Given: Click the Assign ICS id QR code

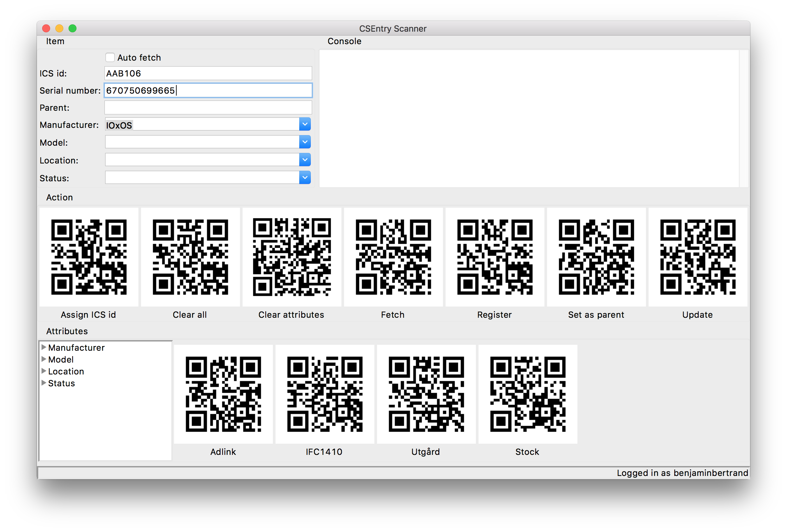Looking at the screenshot, I should click(x=89, y=257).
